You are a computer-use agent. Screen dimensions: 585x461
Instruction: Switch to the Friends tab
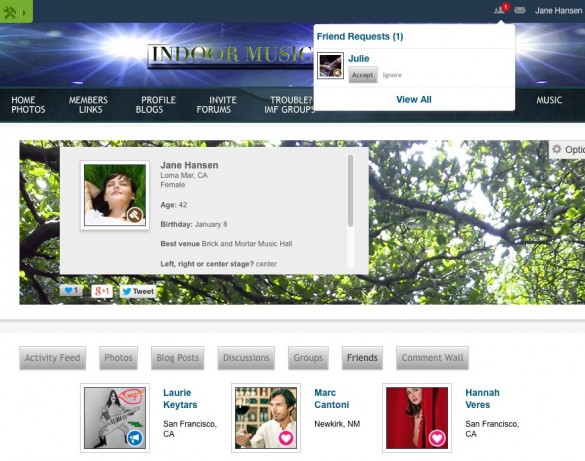click(x=362, y=358)
